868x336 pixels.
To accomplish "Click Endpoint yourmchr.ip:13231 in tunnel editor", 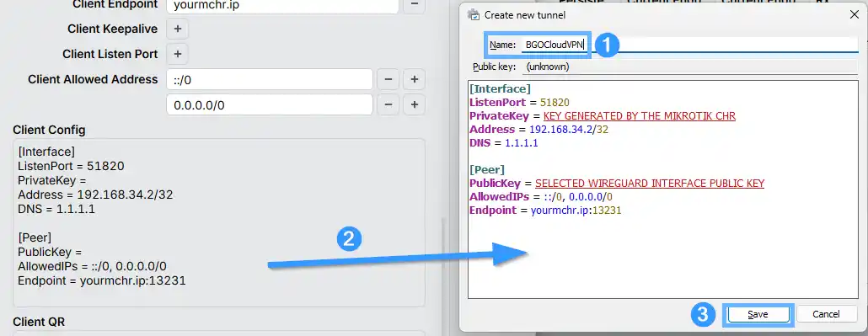I will (545, 211).
